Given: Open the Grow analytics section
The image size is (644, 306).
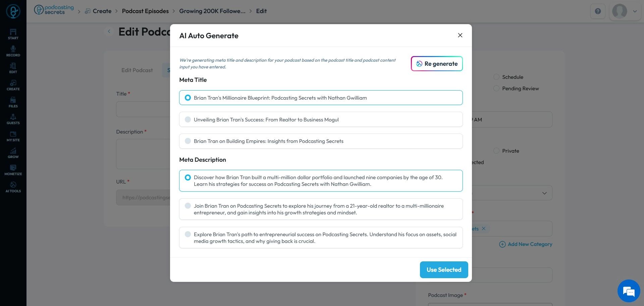Looking at the screenshot, I should coord(13,153).
